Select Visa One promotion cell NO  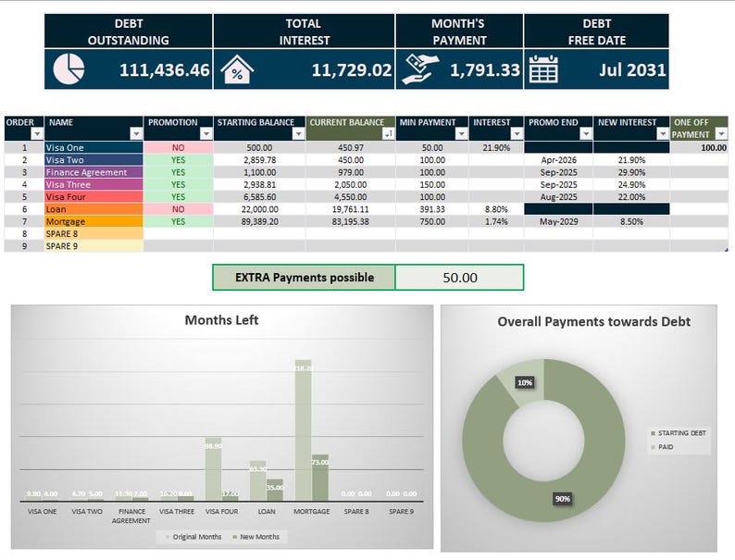(x=178, y=147)
